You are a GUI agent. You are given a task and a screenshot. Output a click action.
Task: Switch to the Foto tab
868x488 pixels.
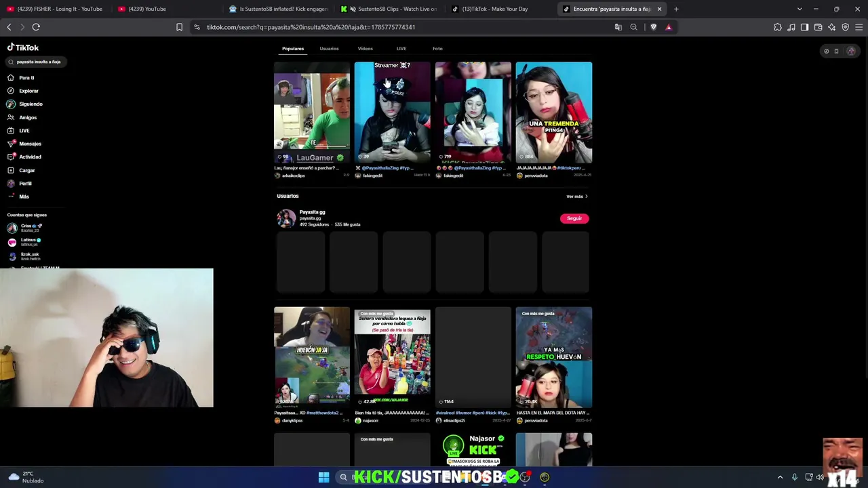click(437, 49)
